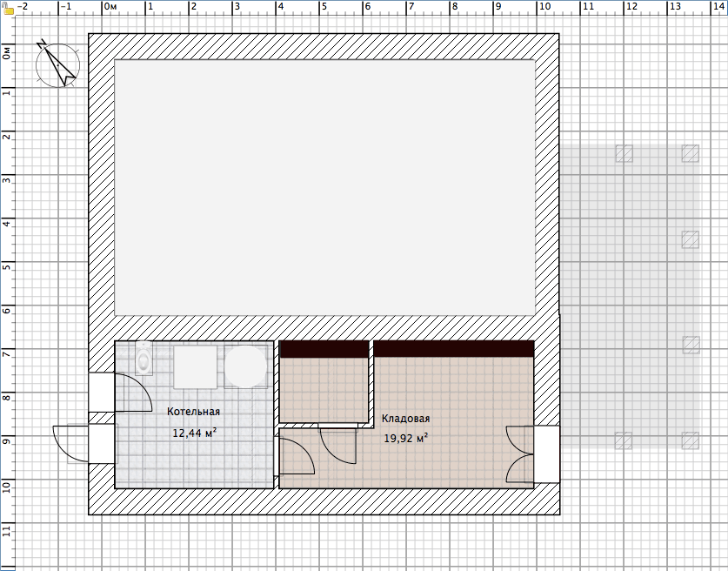Select the bottom pillar closest to the house wall
Screen dimensions: 728x571
(x=623, y=441)
